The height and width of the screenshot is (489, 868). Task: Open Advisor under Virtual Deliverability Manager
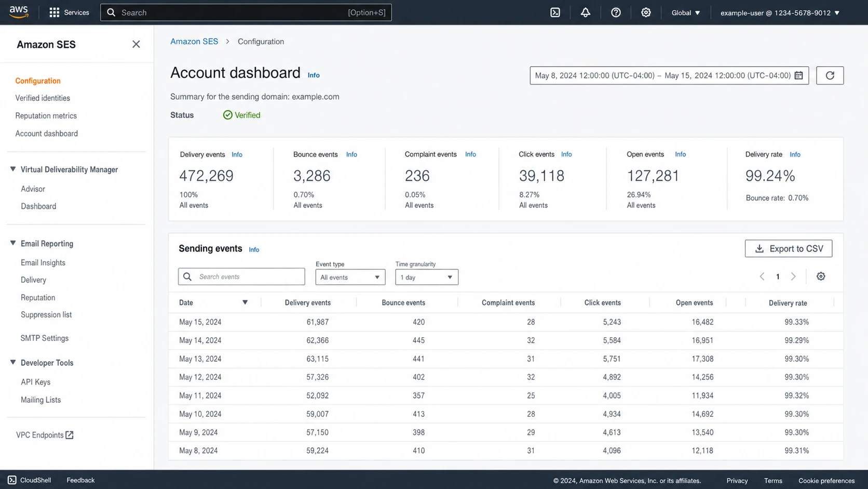click(x=33, y=189)
